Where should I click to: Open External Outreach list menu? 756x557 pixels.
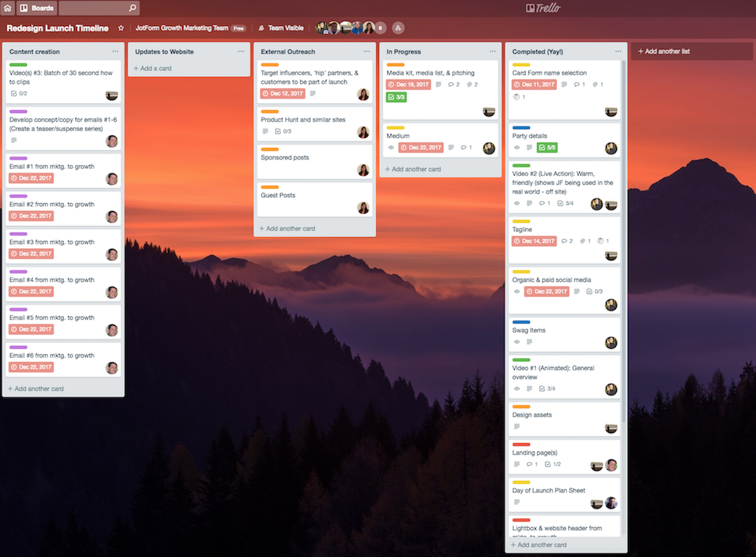(367, 51)
